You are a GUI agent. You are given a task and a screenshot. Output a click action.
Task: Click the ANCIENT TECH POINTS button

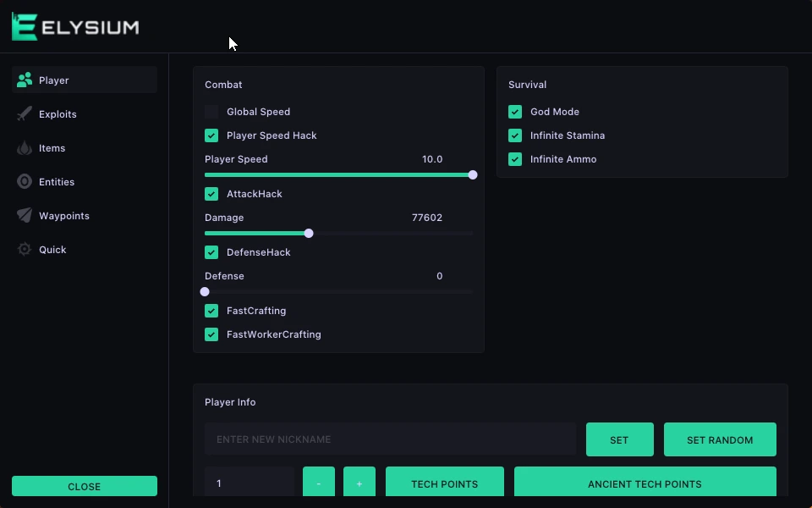(645, 482)
